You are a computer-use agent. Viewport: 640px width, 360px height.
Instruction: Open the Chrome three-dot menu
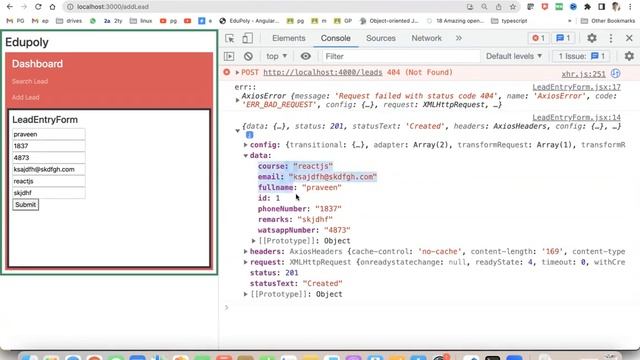630,7
